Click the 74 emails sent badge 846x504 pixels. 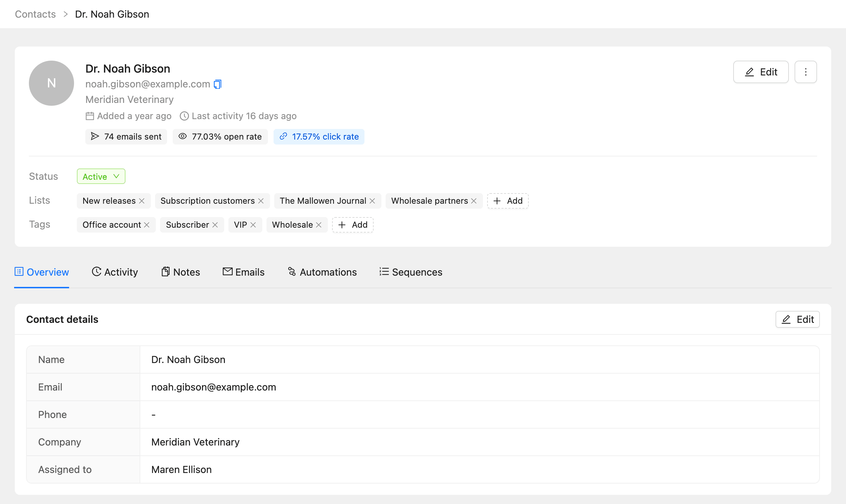[126, 137]
